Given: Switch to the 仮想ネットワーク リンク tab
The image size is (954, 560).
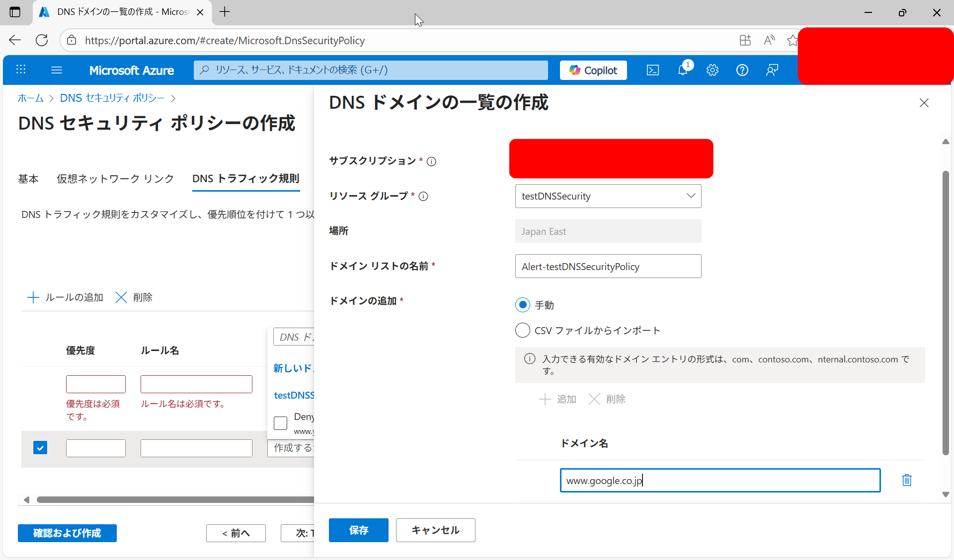Looking at the screenshot, I should click(x=115, y=179).
